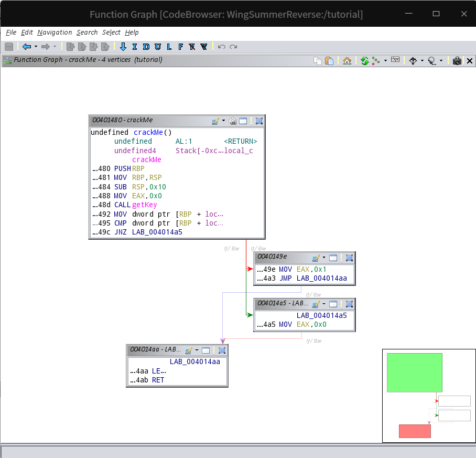Viewport: 476px width, 458px height.
Task: Open graph layout options dropdown arrow
Action: tap(385, 61)
